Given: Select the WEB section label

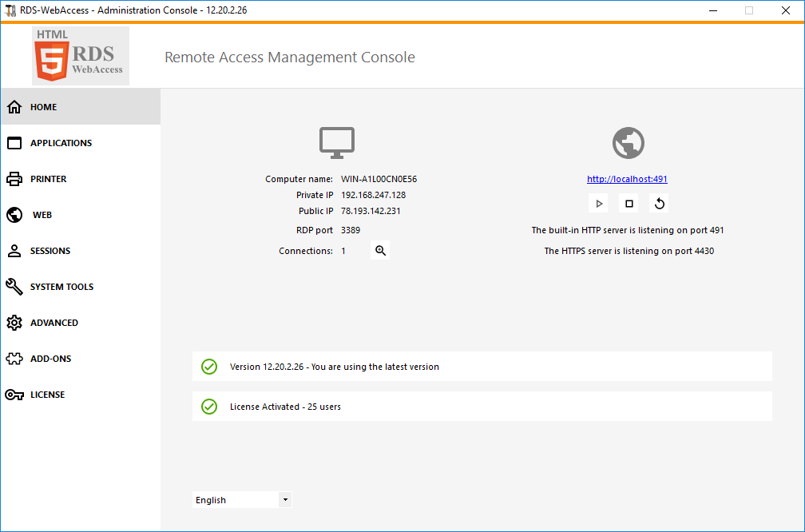Looking at the screenshot, I should coord(42,215).
